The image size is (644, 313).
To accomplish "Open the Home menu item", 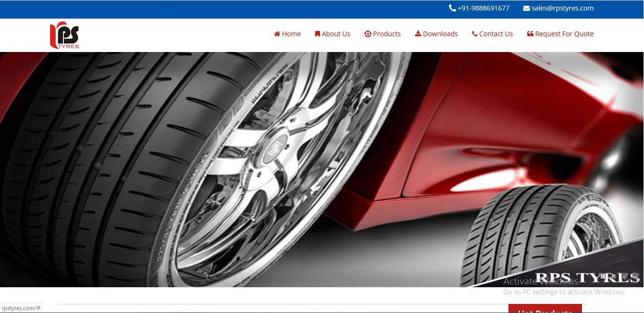I will coord(287,34).
